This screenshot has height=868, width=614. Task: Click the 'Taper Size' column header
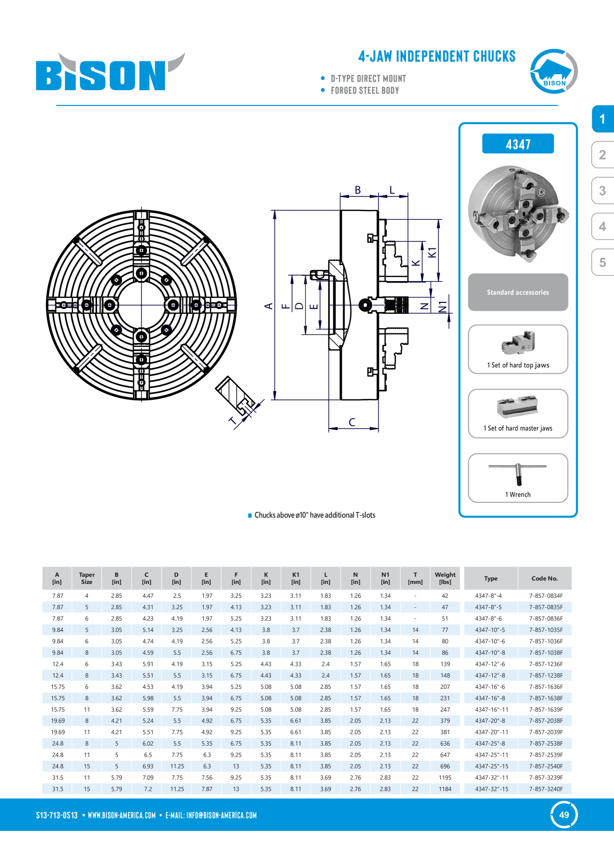(87, 579)
